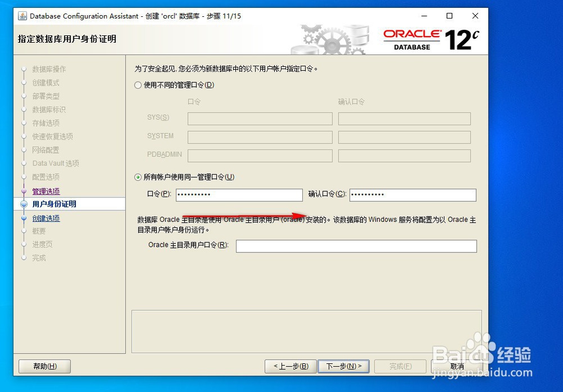Click the 确认口令 input box
The image size is (563, 392).
click(x=413, y=195)
